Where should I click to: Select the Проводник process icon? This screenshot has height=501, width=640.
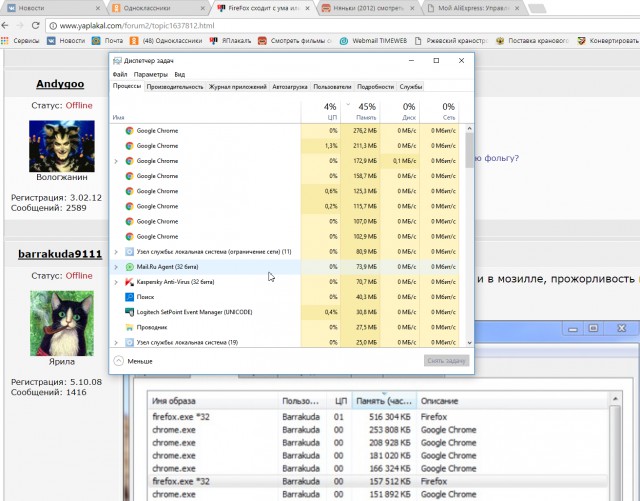point(129,327)
